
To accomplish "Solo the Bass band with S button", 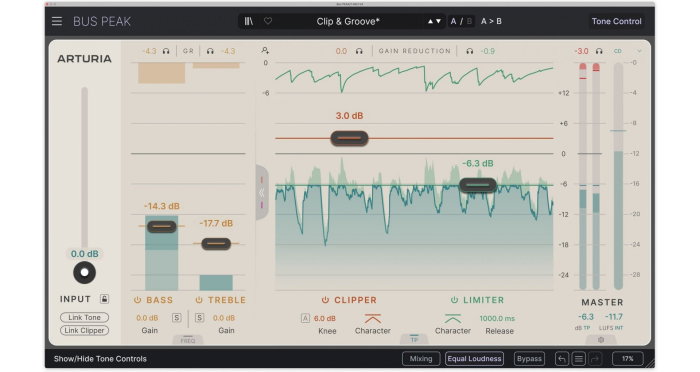I will (177, 318).
